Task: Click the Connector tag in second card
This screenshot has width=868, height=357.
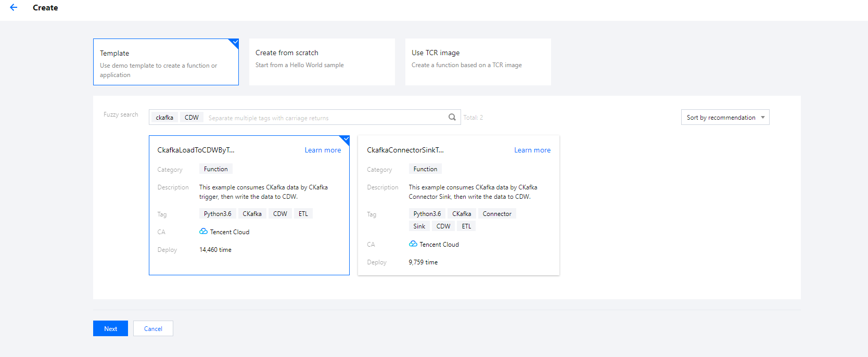Action: click(496, 214)
